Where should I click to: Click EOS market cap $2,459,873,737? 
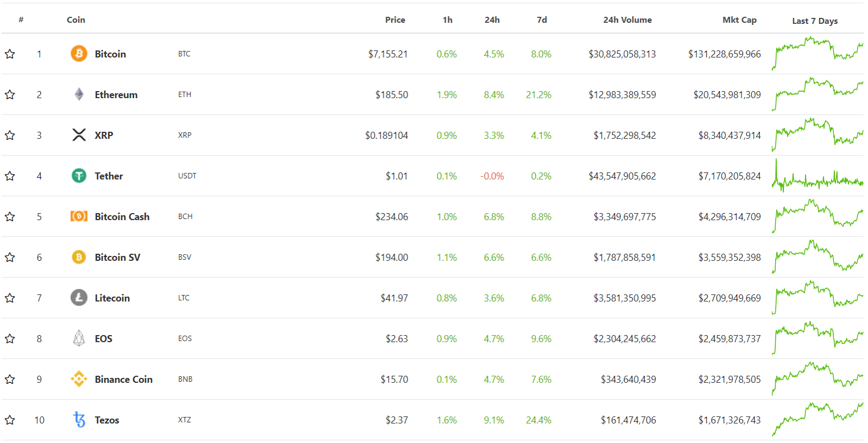(x=730, y=338)
